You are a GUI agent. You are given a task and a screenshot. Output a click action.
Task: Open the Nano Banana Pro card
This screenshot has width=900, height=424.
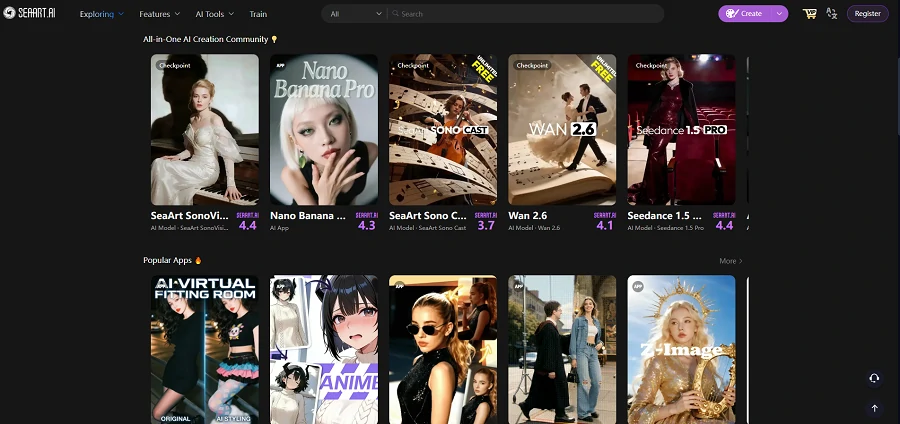(x=324, y=130)
